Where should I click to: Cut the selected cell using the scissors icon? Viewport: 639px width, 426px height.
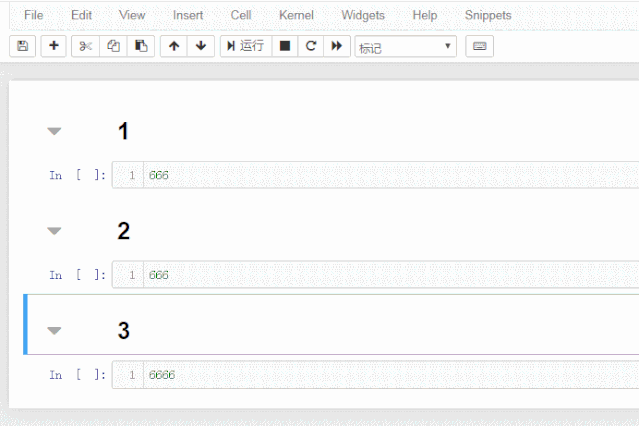tap(86, 46)
